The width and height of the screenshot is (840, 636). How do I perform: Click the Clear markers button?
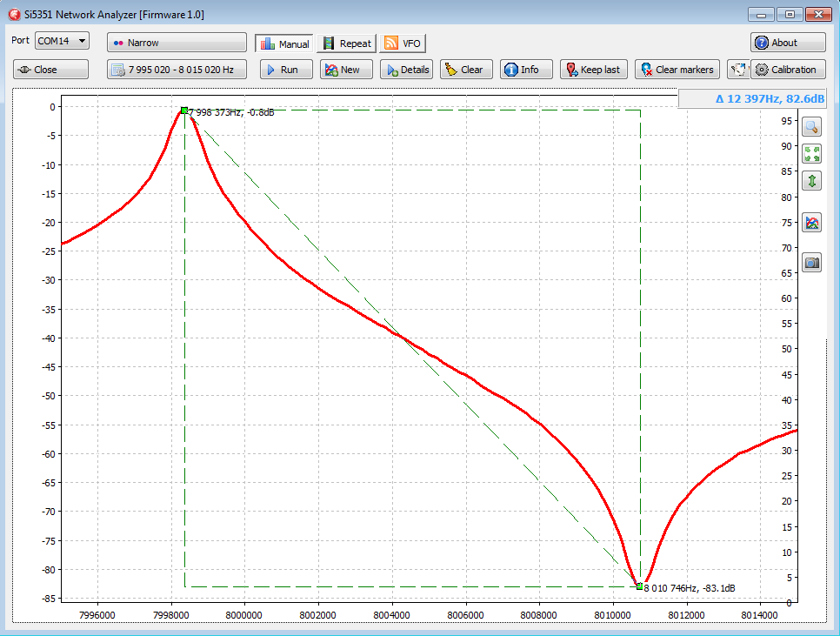tap(676, 70)
